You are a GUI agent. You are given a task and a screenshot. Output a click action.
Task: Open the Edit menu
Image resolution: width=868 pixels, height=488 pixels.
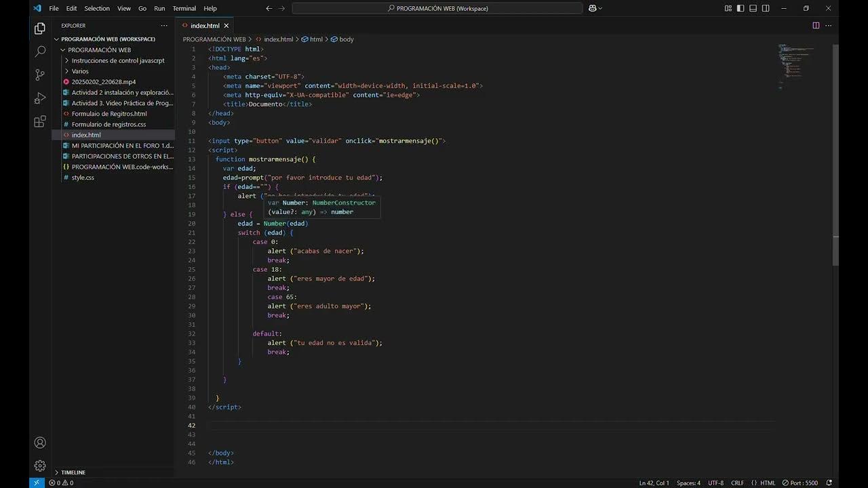pos(71,8)
